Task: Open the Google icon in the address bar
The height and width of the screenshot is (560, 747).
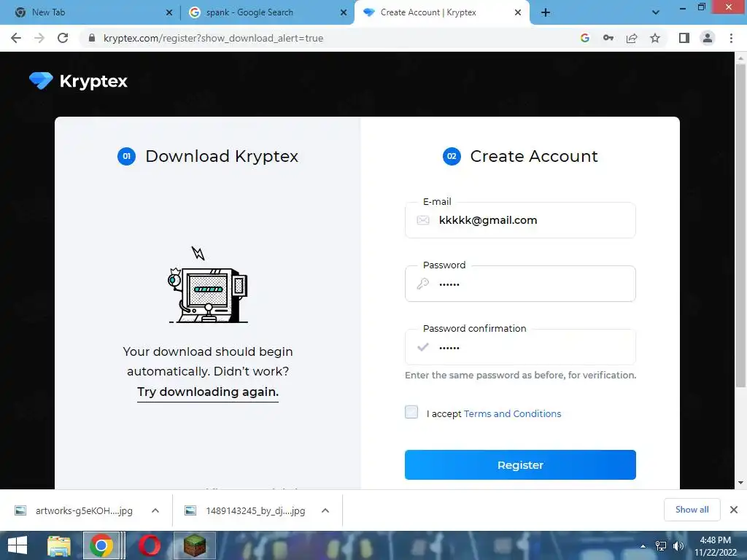Action: tap(585, 38)
